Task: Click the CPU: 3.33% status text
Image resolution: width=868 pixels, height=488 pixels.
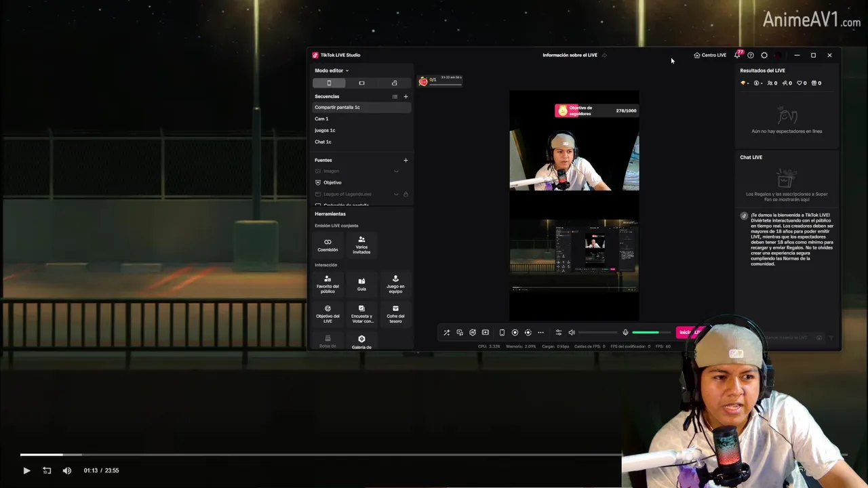Action: 489,346
